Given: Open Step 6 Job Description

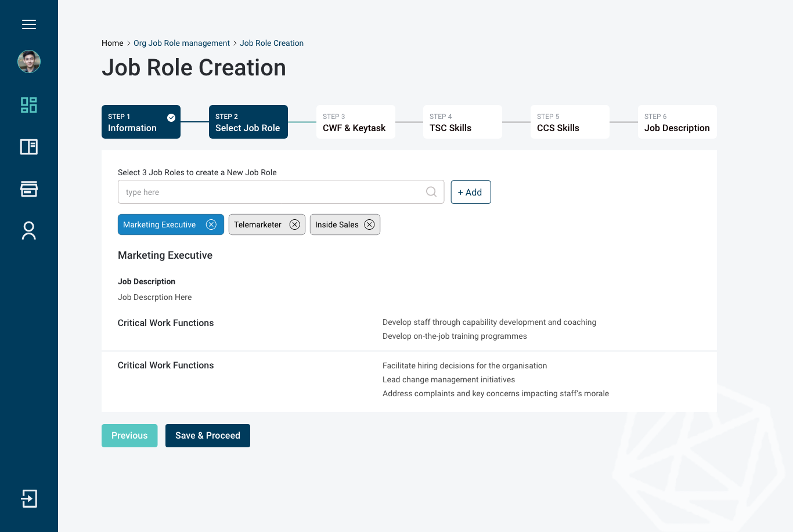Looking at the screenshot, I should [x=677, y=122].
